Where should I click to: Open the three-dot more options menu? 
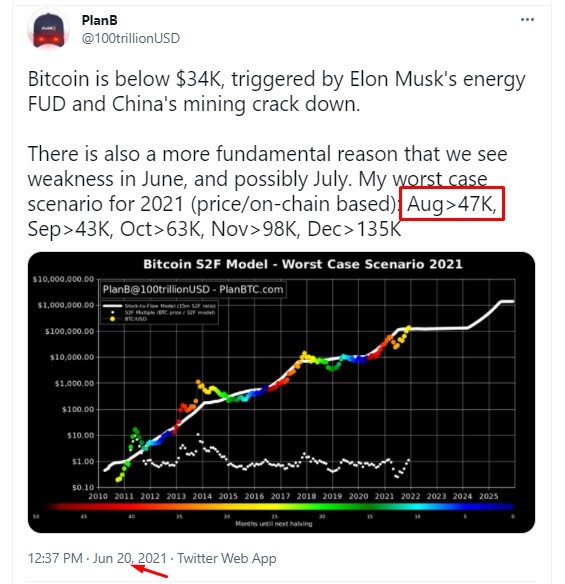[527, 20]
